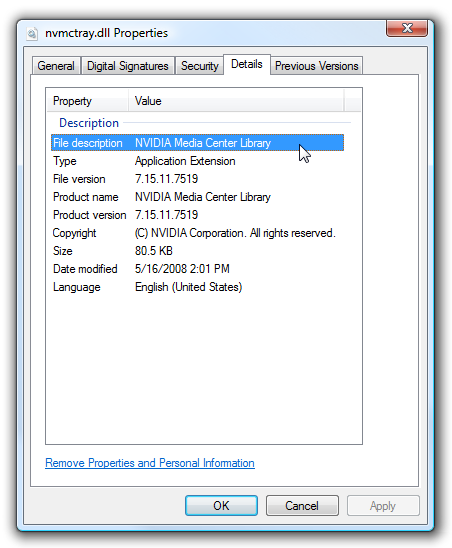The width and height of the screenshot is (452, 548).
Task: Click the Product name value NVIDIA Media Center Library
Action: (x=203, y=197)
